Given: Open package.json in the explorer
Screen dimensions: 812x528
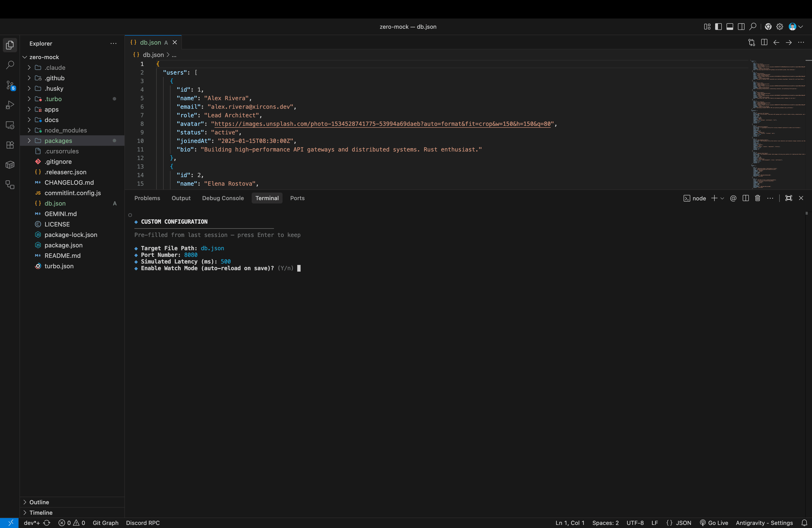Looking at the screenshot, I should pos(63,245).
